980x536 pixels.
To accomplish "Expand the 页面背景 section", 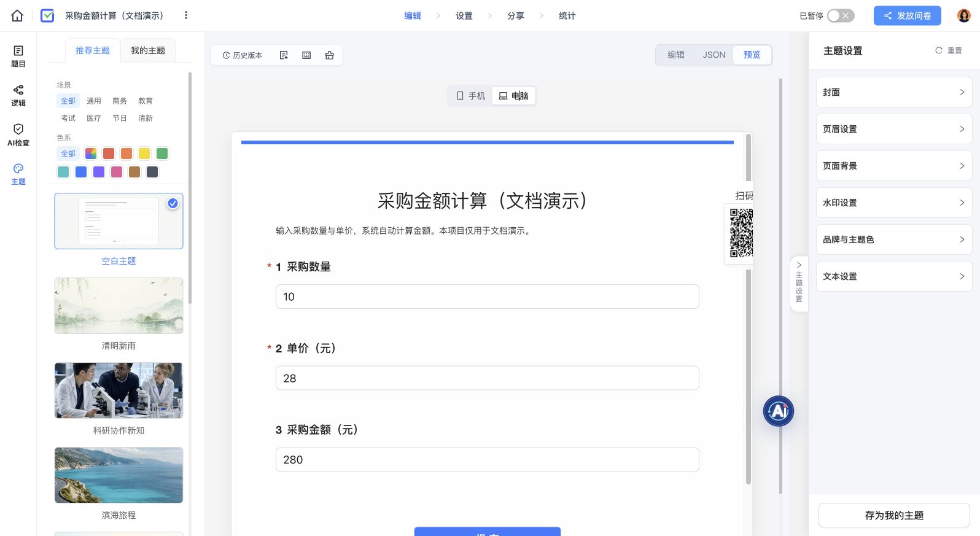I will coord(894,166).
